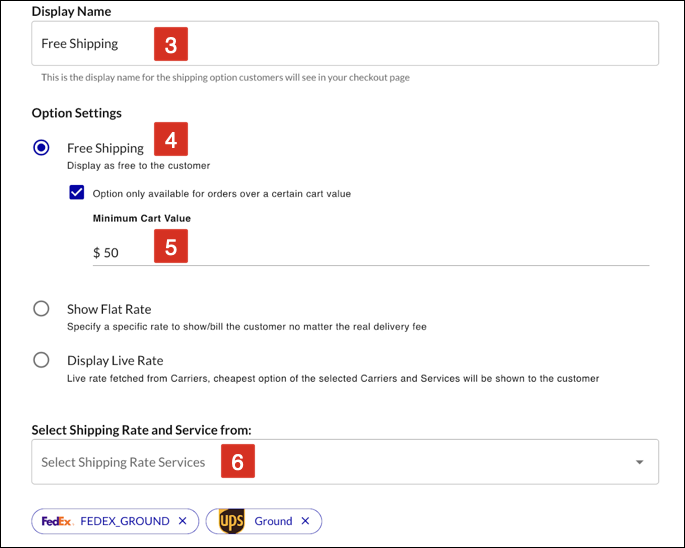Click the Display Live Rate label text

click(115, 361)
